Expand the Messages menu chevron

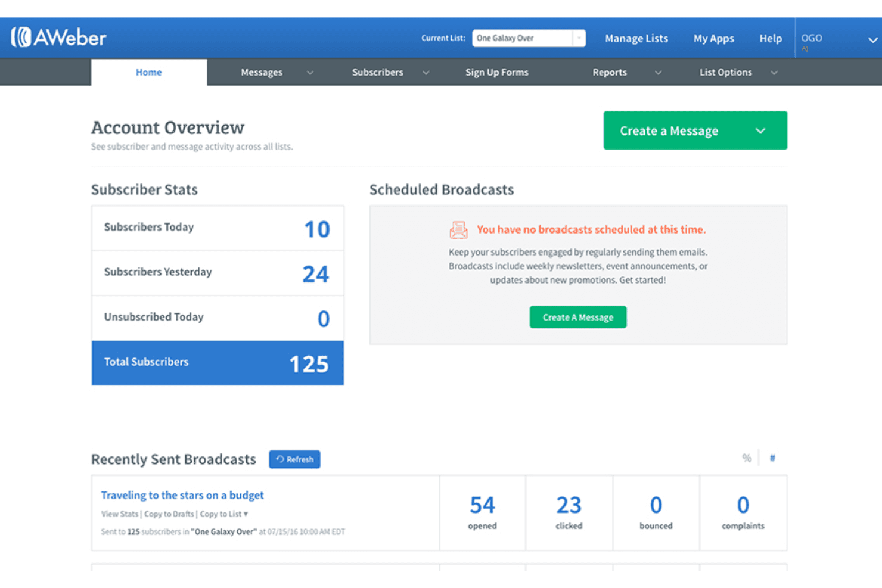[310, 73]
